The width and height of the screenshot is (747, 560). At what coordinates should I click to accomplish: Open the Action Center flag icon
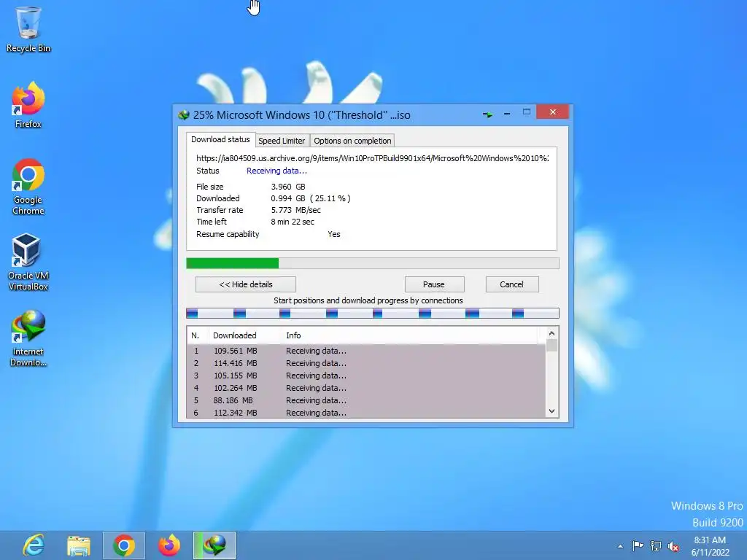click(638, 545)
